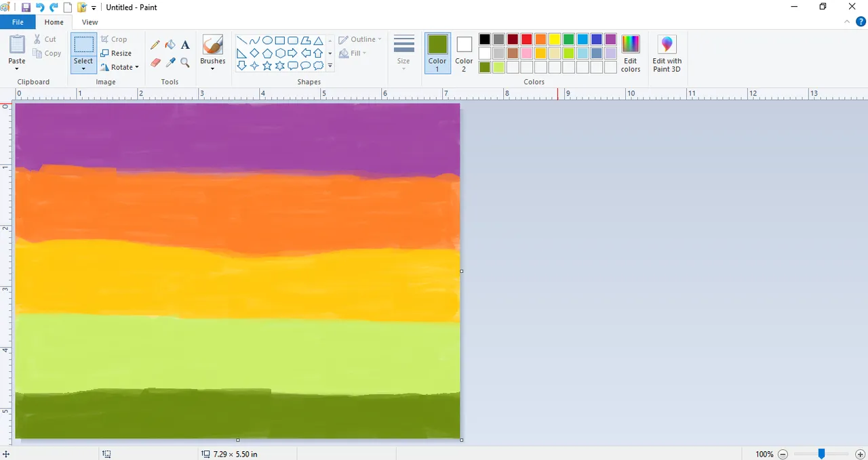The image size is (868, 460).
Task: Choose the Oval callout shape
Action: 306,66
